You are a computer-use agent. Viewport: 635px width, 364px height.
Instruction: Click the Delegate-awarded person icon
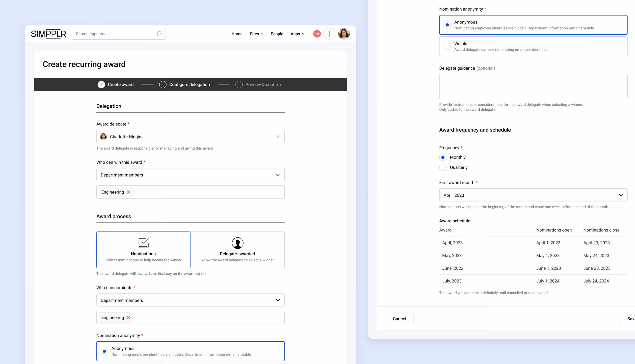[x=237, y=243]
